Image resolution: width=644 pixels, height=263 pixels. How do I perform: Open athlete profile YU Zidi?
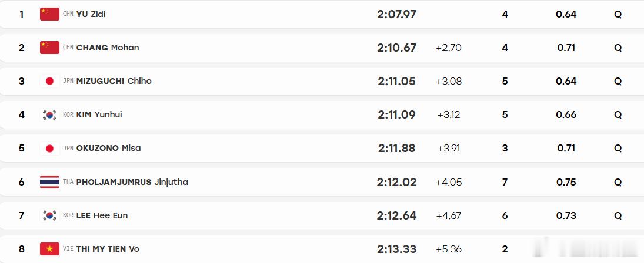91,14
